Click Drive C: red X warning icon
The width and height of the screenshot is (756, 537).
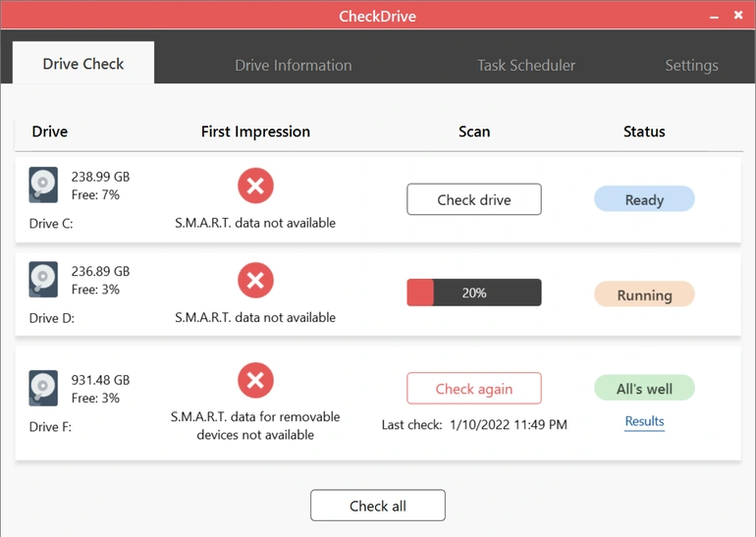tap(255, 186)
